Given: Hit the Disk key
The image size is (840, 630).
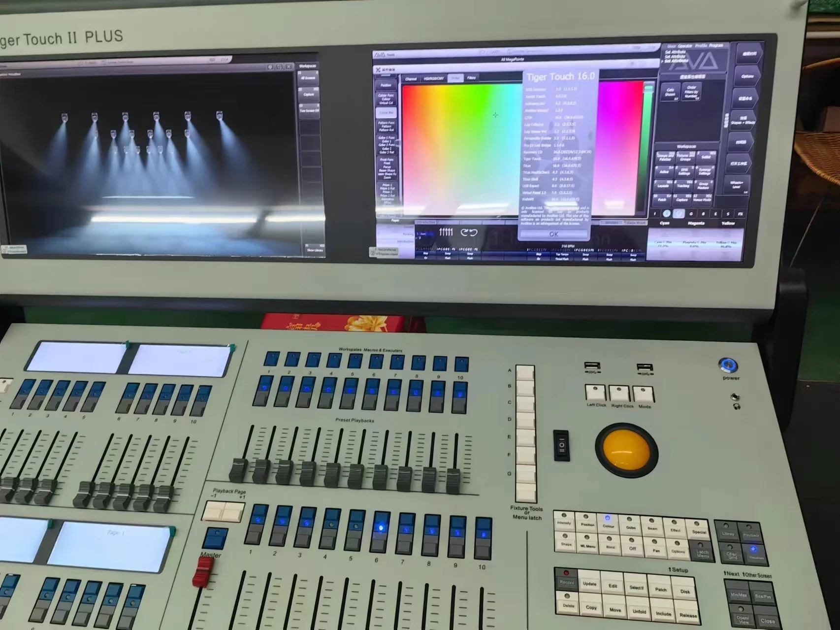Looking at the screenshot, I should point(685,590).
